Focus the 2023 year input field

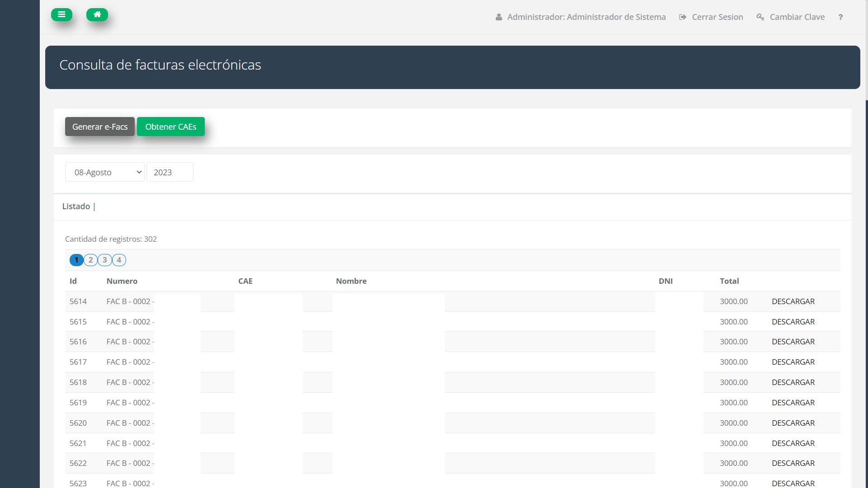(x=170, y=172)
